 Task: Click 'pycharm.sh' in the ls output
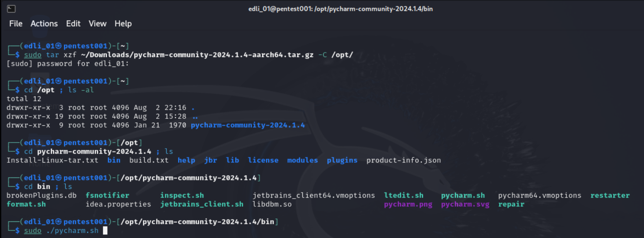pyautogui.click(x=463, y=195)
